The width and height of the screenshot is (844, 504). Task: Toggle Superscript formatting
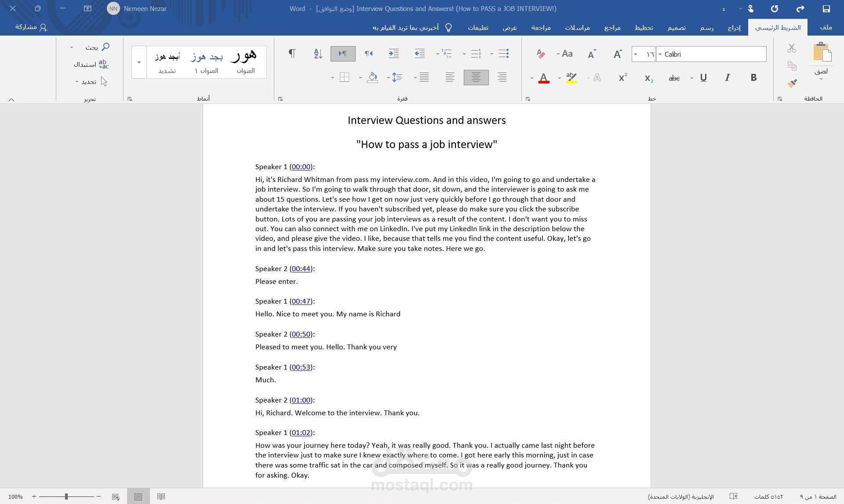click(x=623, y=77)
